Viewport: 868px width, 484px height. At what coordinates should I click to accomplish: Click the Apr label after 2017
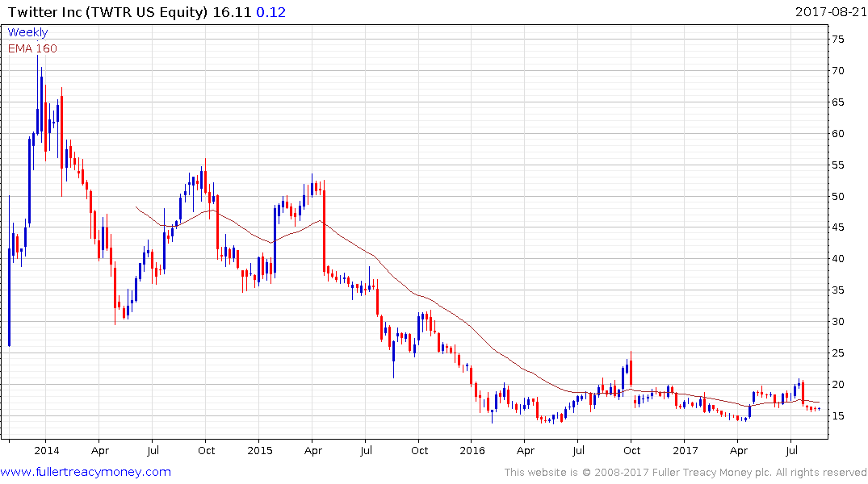pyautogui.click(x=739, y=451)
